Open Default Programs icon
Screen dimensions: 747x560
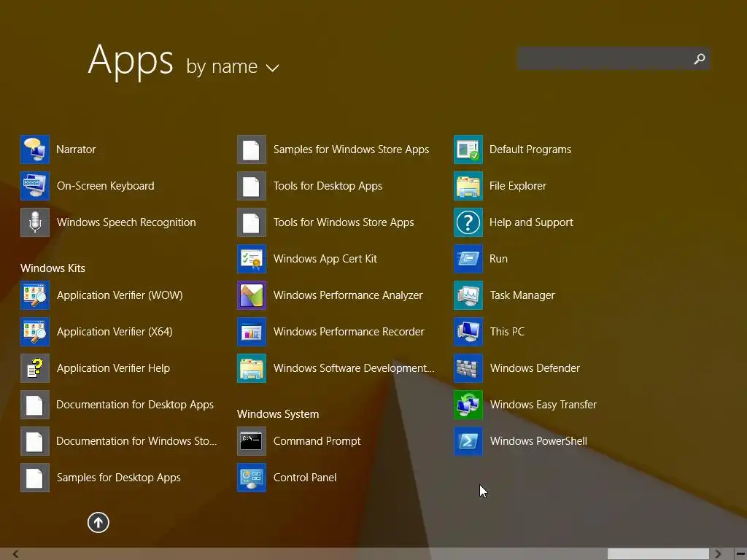[468, 149]
